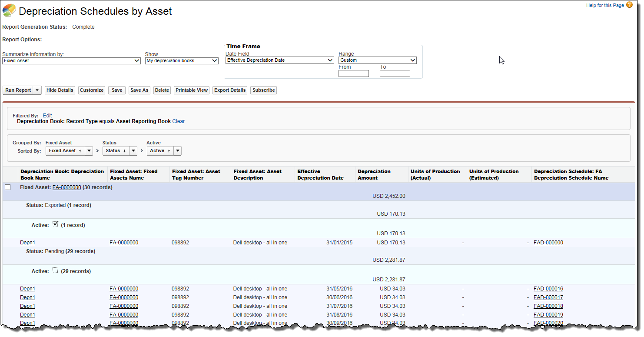Click the To date input field
This screenshot has width=644, height=337.
pyautogui.click(x=395, y=74)
